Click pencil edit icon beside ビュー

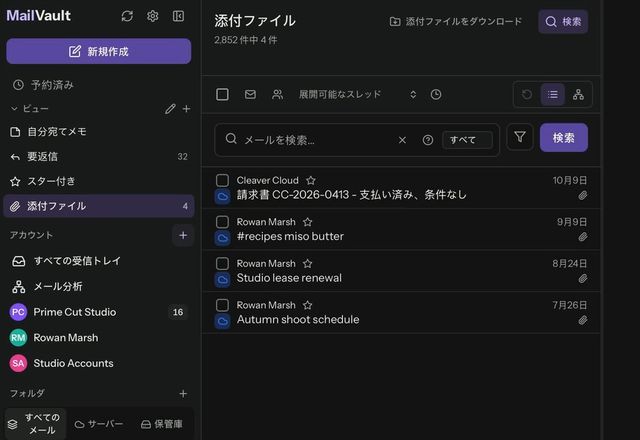pos(170,109)
